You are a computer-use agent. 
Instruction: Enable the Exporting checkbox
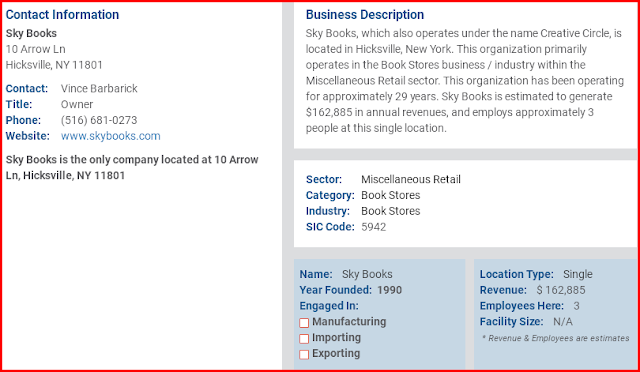pos(304,354)
